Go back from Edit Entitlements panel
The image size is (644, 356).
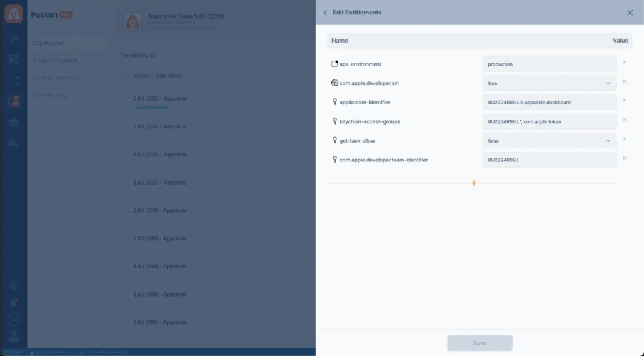pyautogui.click(x=325, y=13)
